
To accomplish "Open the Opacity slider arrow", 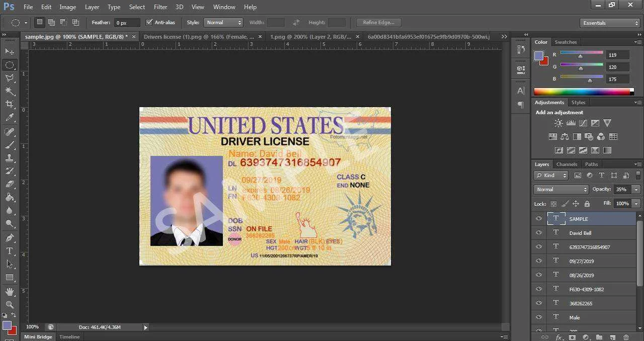I will pos(636,189).
